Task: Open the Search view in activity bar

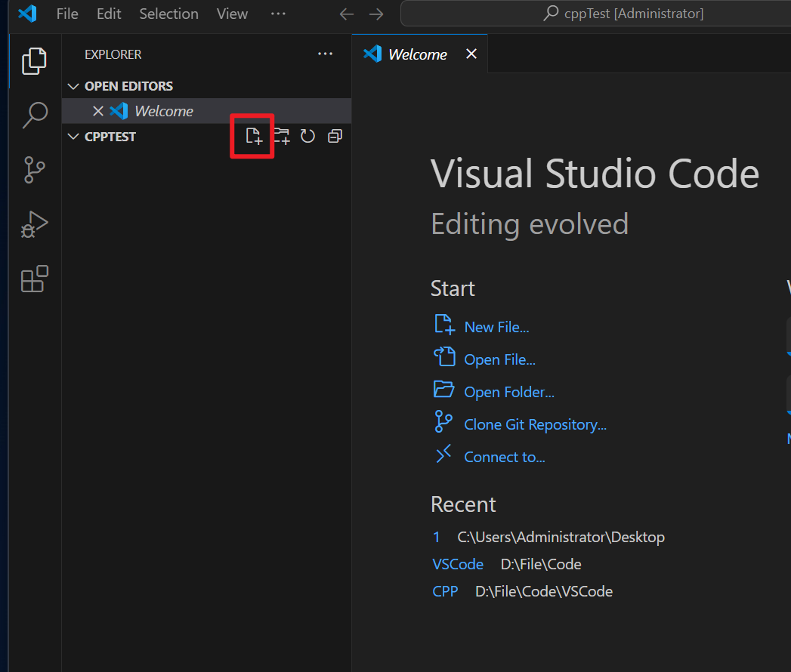Action: [x=34, y=116]
